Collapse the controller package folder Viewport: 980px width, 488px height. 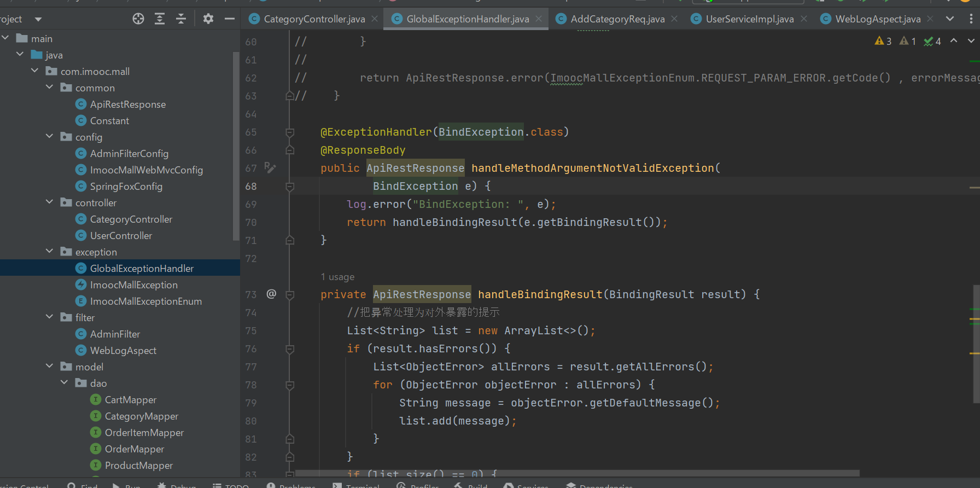[50, 202]
